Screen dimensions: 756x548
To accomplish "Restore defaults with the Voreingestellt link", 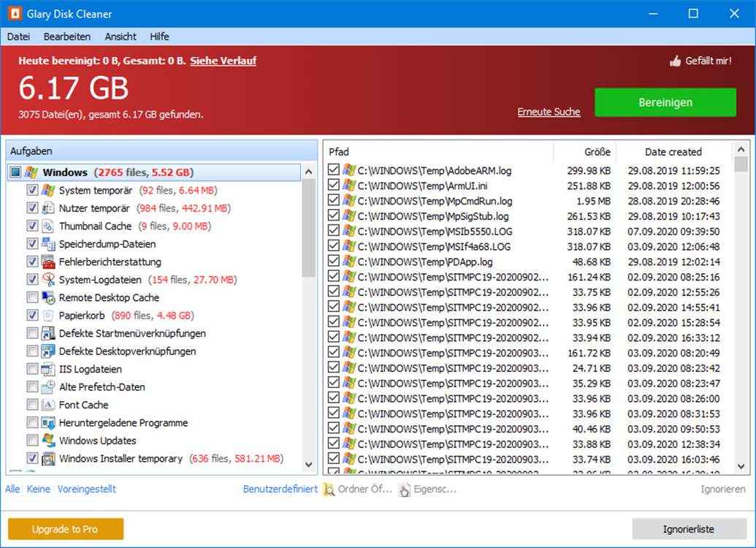I will pyautogui.click(x=87, y=489).
